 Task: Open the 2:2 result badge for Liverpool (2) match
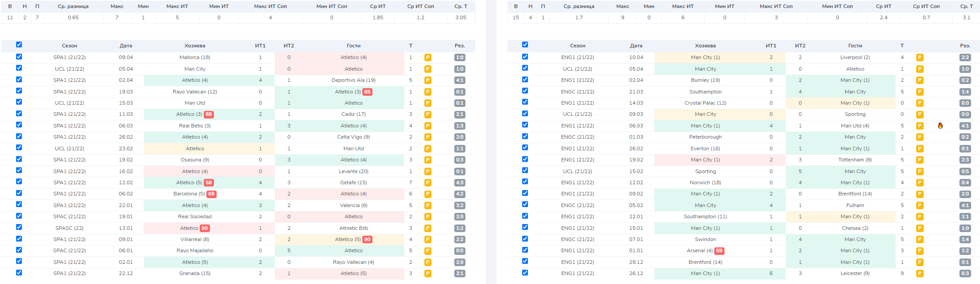(965, 57)
